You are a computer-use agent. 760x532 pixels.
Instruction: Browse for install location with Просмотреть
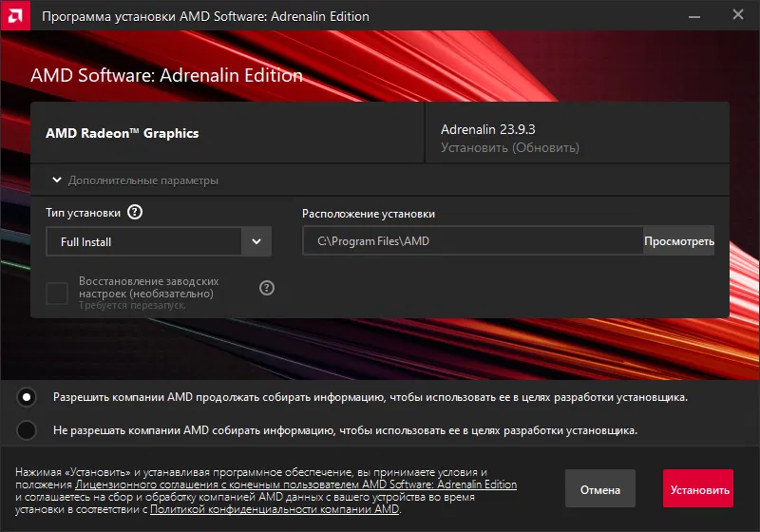coord(678,240)
